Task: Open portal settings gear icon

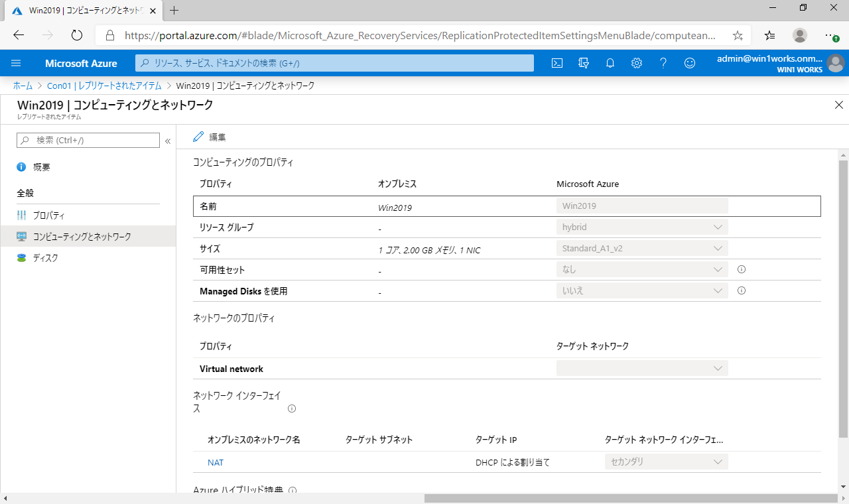Action: click(x=637, y=63)
